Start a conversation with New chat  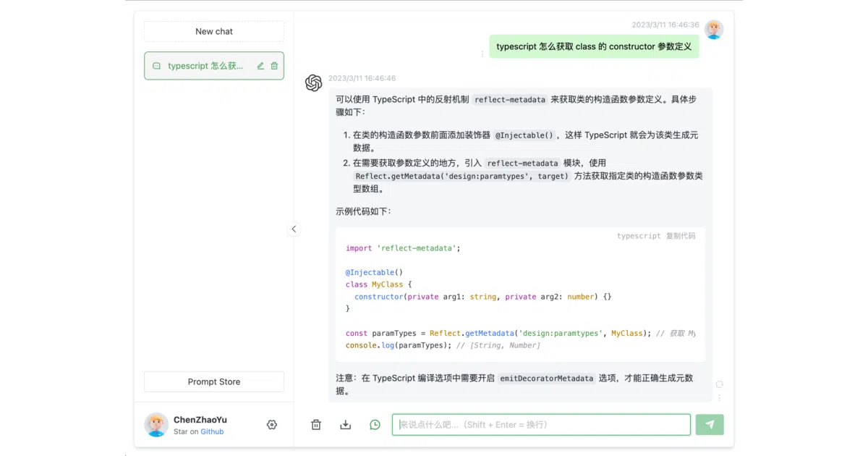click(x=214, y=31)
